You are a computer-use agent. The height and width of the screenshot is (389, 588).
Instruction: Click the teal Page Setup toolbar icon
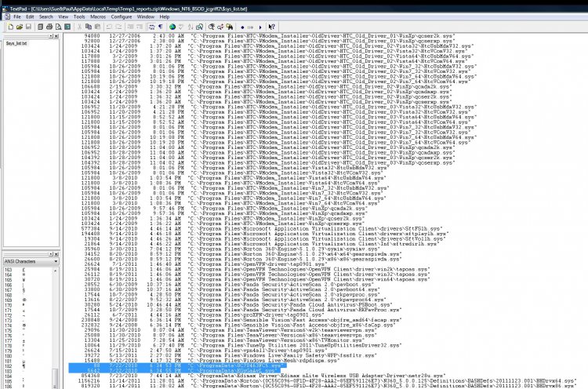[x=67, y=27]
